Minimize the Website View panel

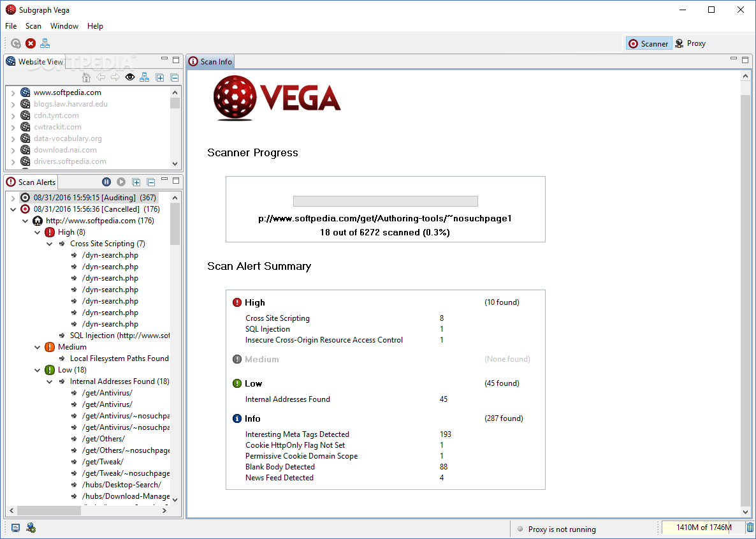point(164,59)
